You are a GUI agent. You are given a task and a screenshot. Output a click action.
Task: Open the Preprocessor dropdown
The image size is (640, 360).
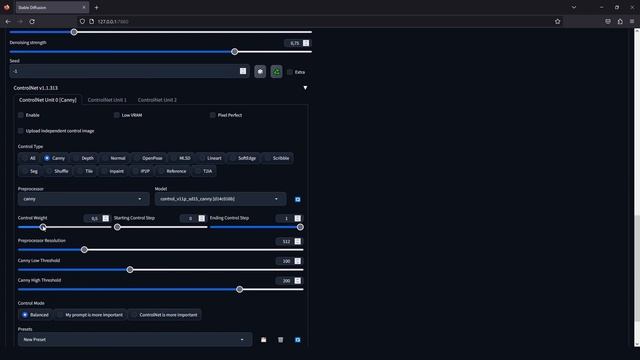(x=83, y=199)
